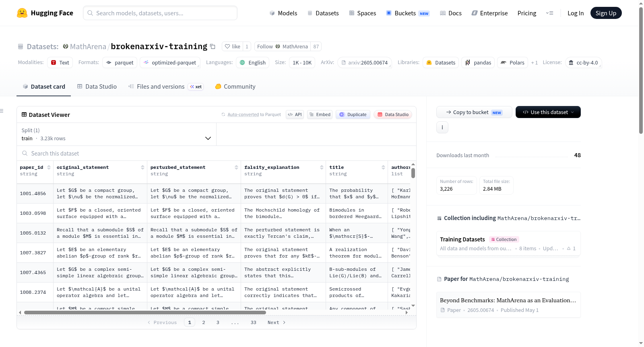Follow MathArena organization
644x347 pixels.
click(x=283, y=46)
